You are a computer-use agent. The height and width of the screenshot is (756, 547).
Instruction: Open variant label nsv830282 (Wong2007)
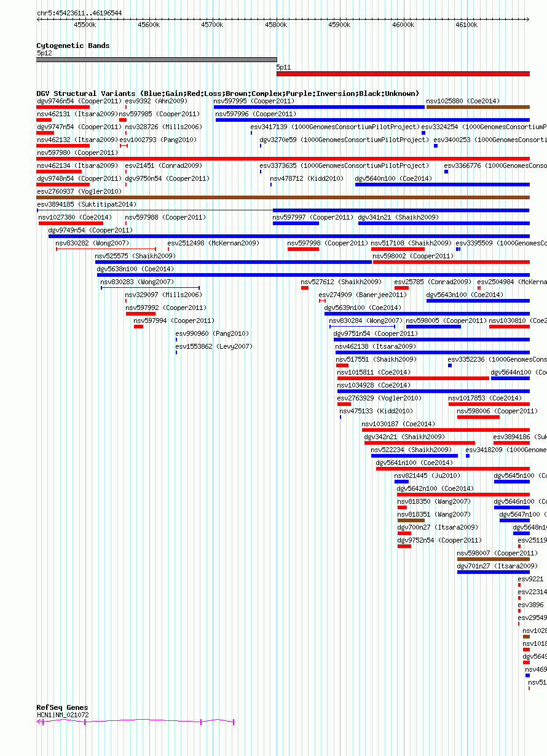[x=92, y=243]
